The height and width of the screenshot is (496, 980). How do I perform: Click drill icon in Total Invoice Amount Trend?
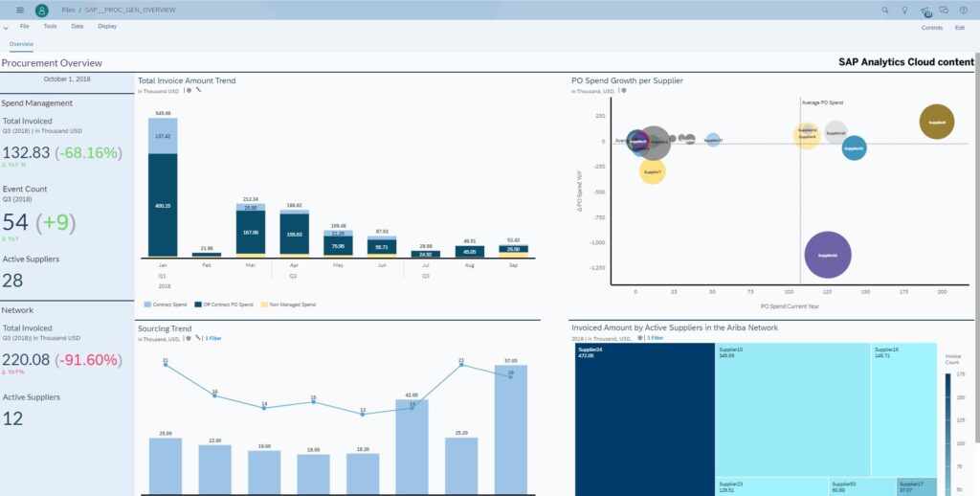pos(199,91)
